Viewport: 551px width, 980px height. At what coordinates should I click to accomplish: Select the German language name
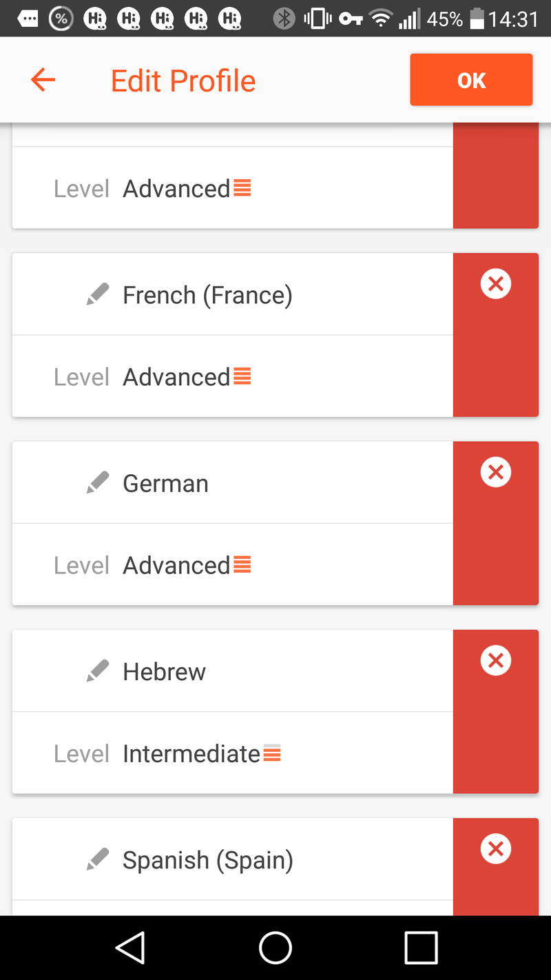[165, 483]
